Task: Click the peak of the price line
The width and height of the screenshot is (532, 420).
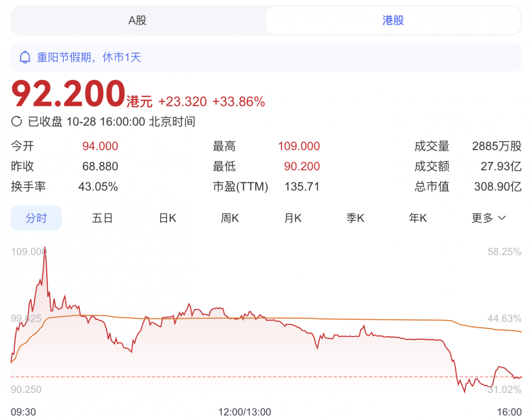Action: point(45,248)
